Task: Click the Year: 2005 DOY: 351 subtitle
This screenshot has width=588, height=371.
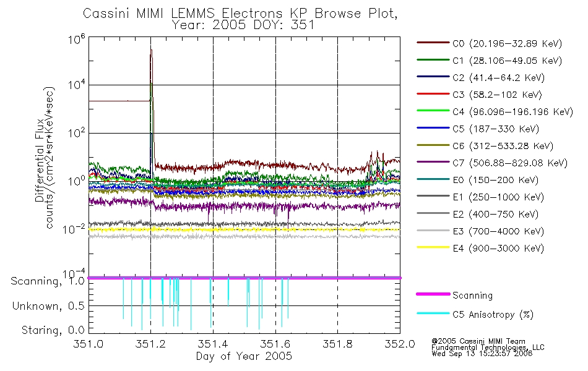Action: [243, 25]
